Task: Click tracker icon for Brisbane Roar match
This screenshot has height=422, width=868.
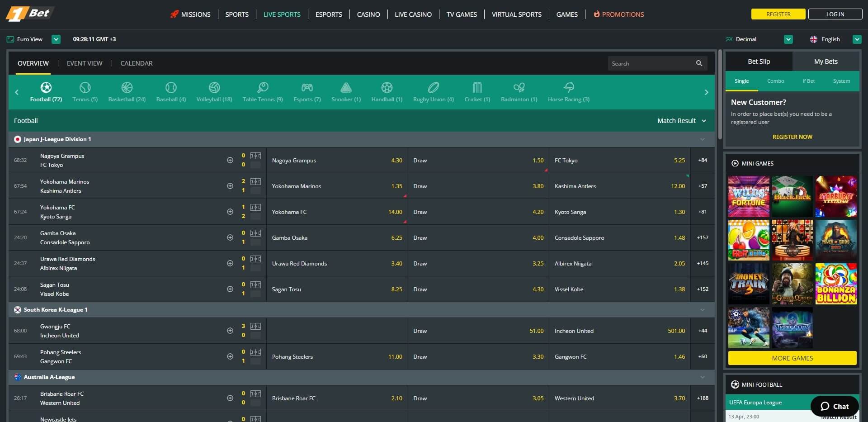Action: tap(230, 398)
